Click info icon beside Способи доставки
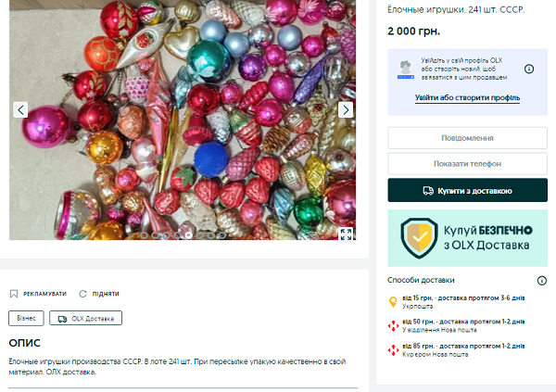This screenshot has height=392, width=556. 541,281
